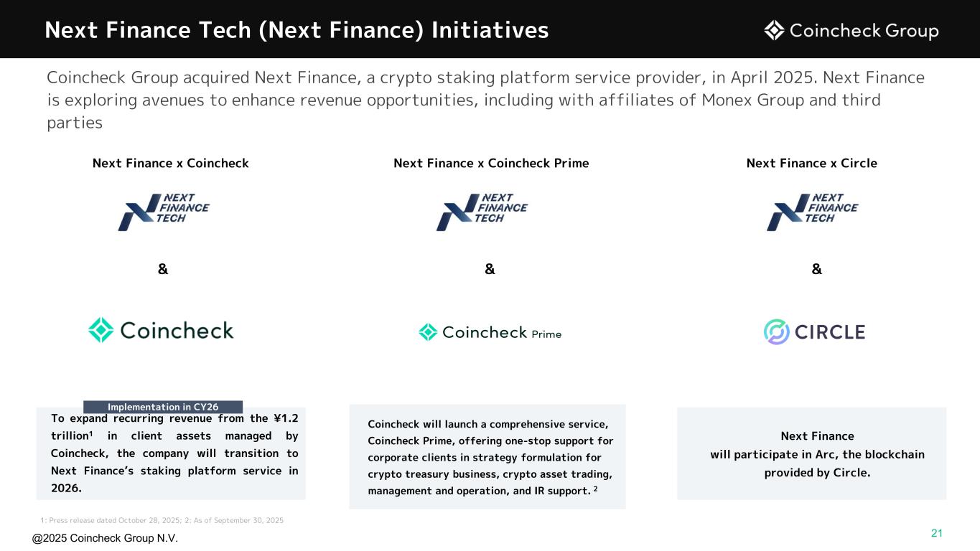Click the Arc blockchain participation text box
980x551 pixels.
[x=811, y=454]
